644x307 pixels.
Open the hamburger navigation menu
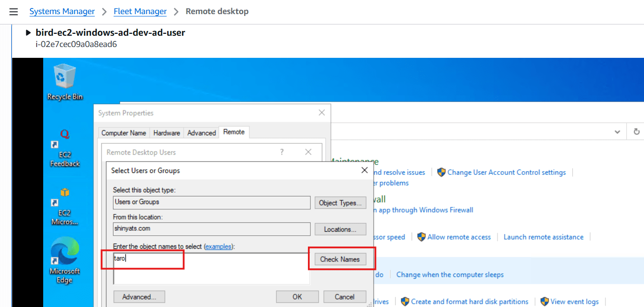point(14,12)
